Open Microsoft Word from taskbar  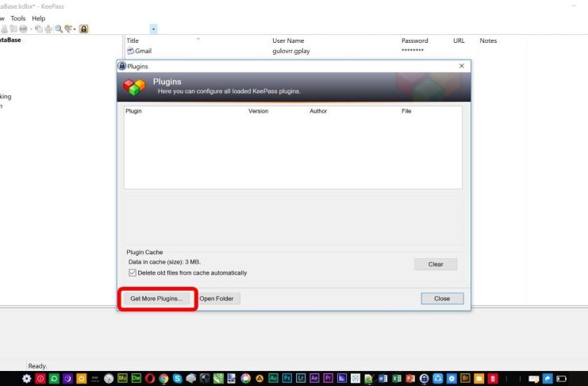[x=383, y=379]
